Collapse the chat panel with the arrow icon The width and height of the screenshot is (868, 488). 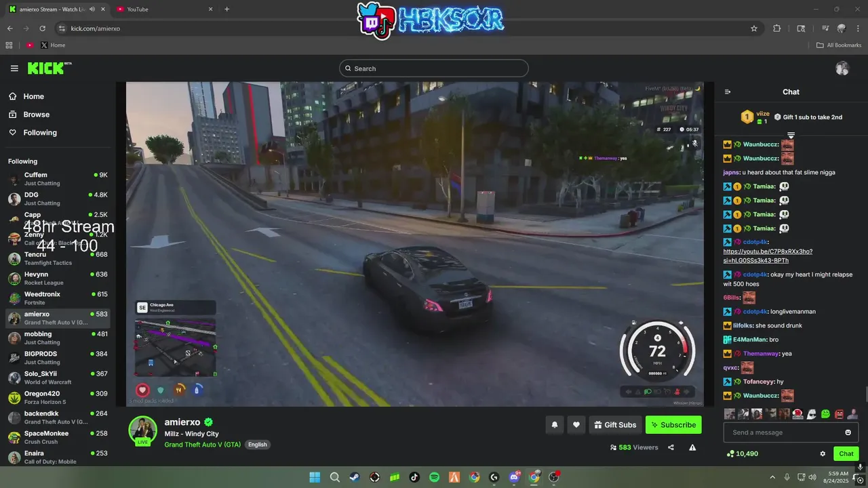coord(728,91)
